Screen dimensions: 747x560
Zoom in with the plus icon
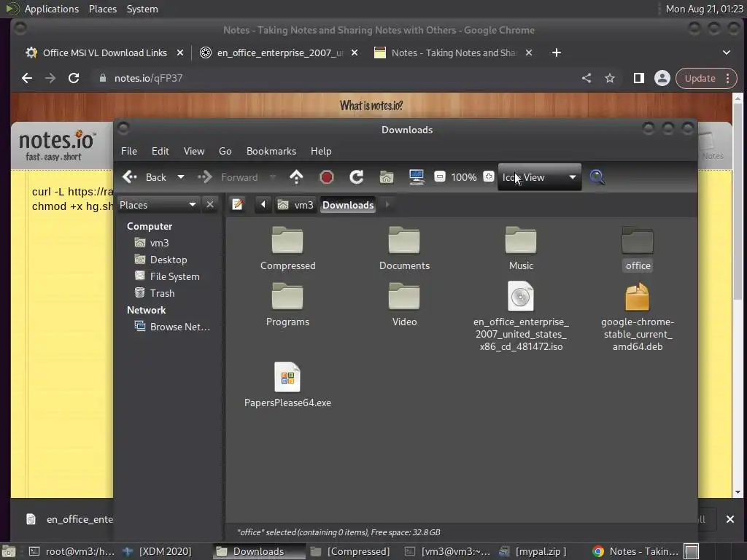click(x=488, y=176)
